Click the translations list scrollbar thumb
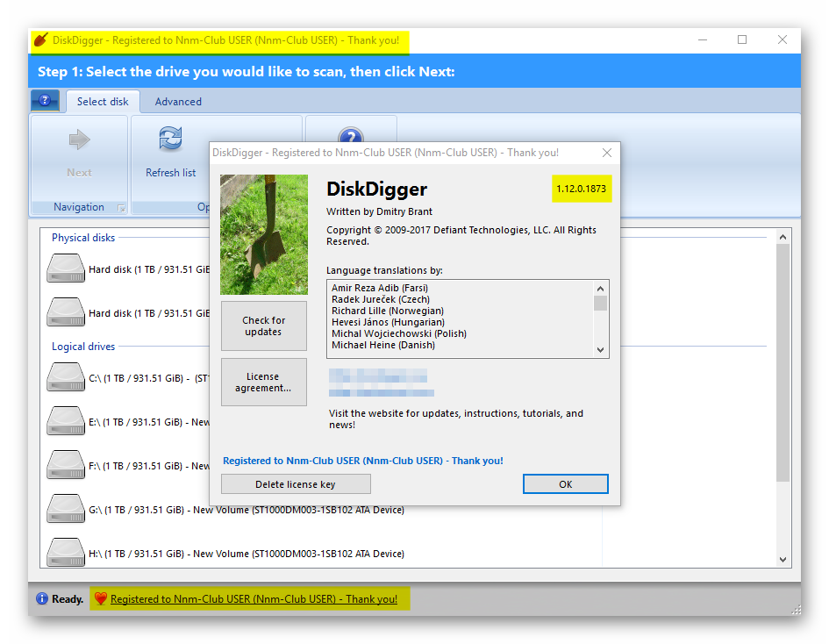 600,303
